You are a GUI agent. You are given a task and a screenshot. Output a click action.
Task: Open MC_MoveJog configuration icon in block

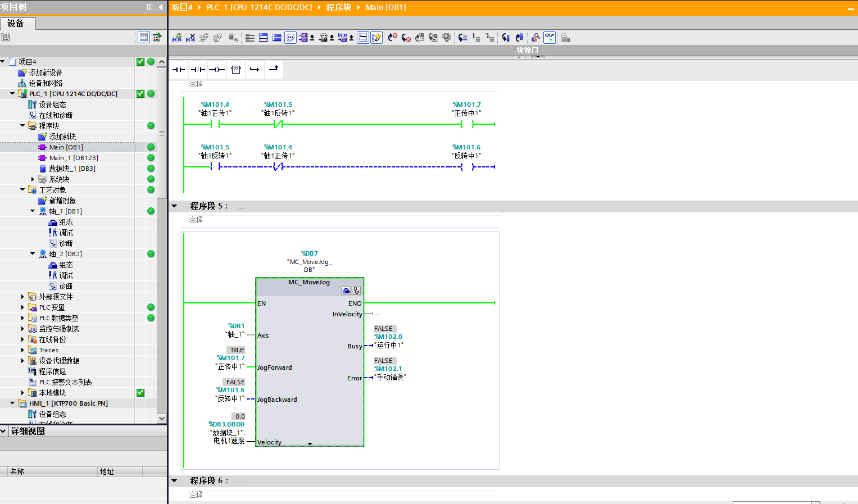point(346,290)
